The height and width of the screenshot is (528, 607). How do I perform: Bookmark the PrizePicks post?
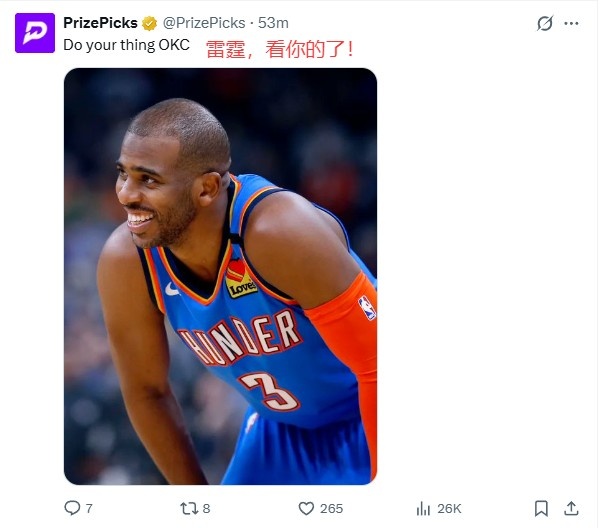click(x=541, y=508)
